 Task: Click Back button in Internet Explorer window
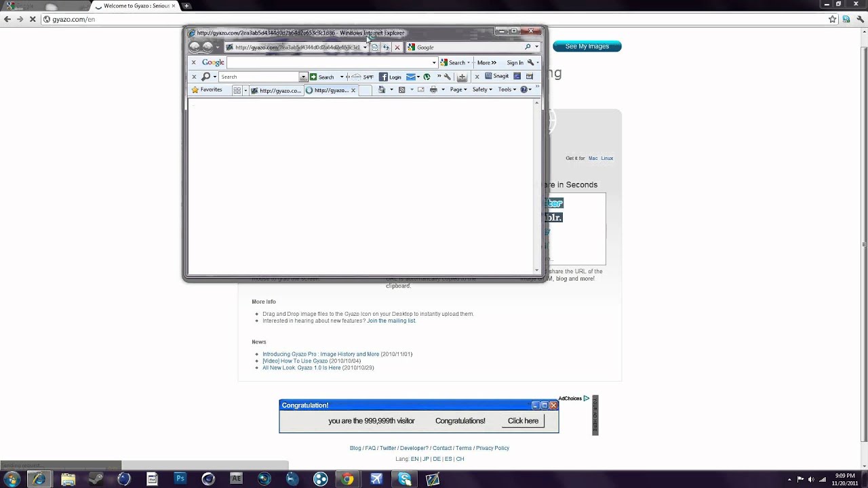[195, 47]
